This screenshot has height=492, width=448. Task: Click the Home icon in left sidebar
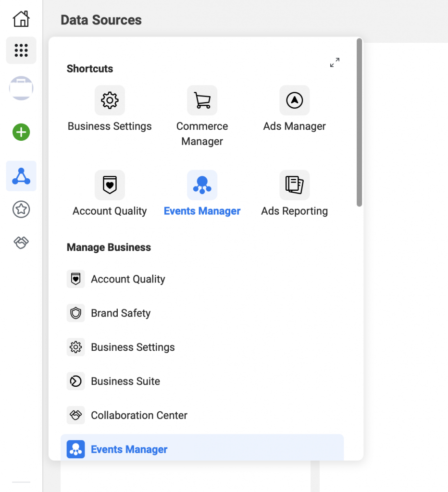(21, 19)
